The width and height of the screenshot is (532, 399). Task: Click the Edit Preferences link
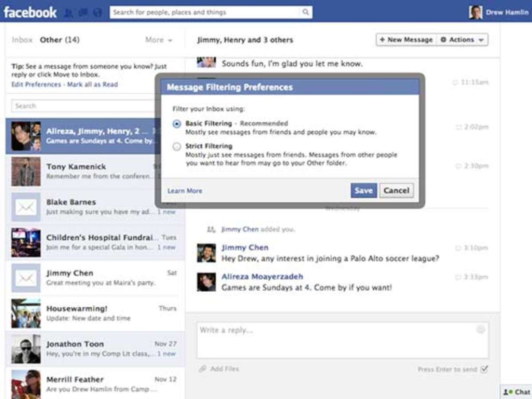pyautogui.click(x=36, y=84)
